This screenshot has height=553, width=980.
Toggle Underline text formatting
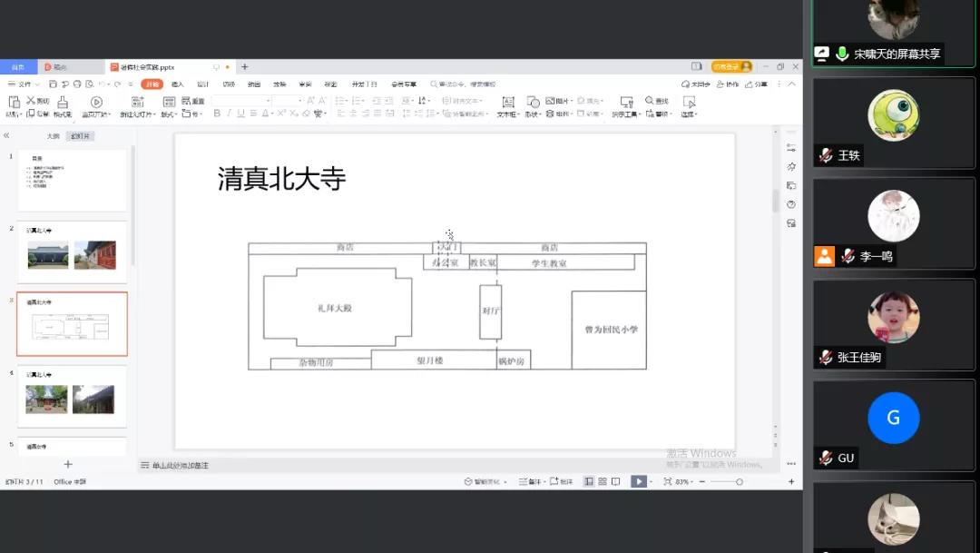(x=241, y=114)
